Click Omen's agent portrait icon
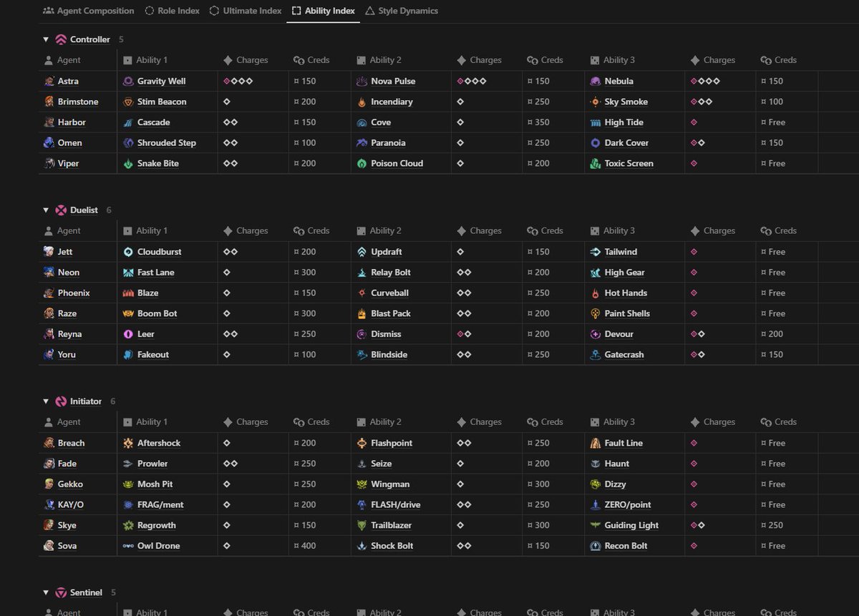This screenshot has width=859, height=616. tap(49, 142)
